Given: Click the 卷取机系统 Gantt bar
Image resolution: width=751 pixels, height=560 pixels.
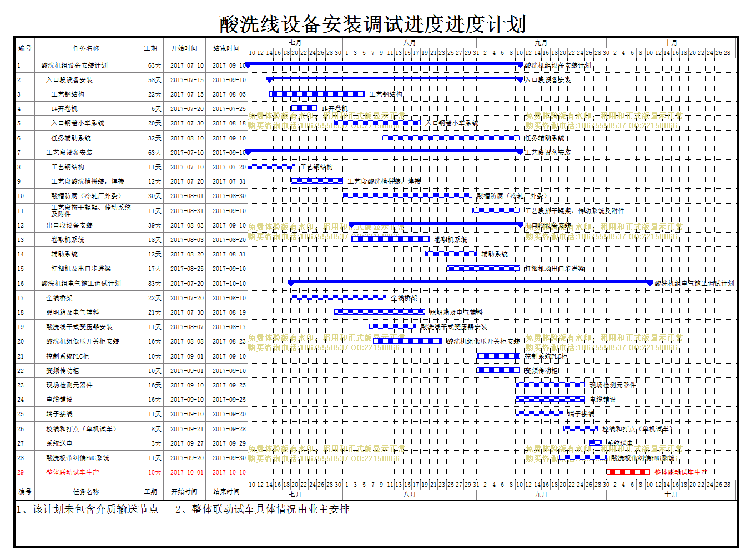Looking at the screenshot, I should (390, 239).
